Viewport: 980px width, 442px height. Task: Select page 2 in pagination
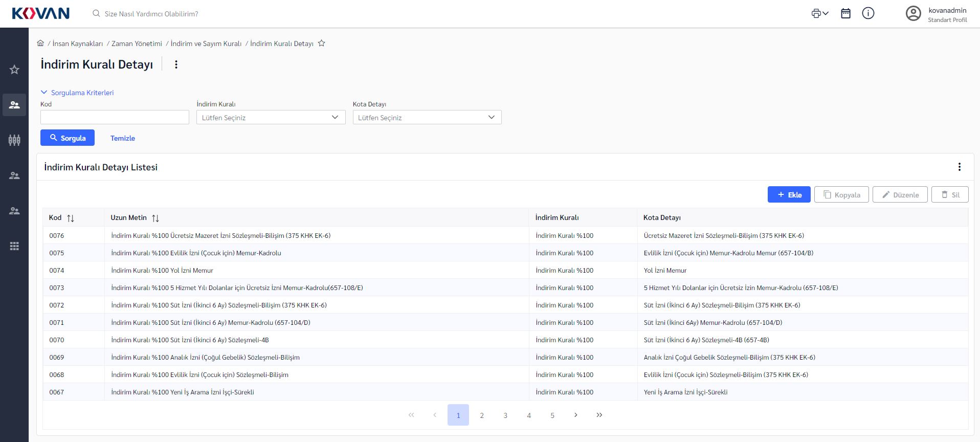pos(482,415)
